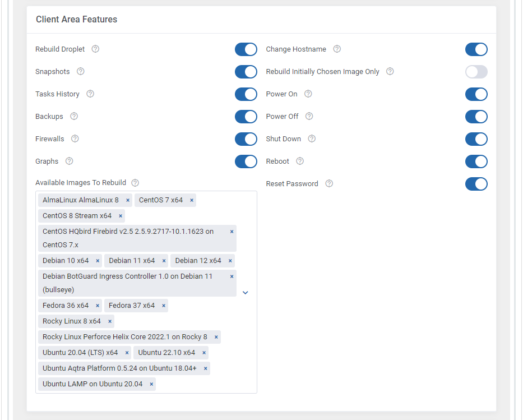Remove the Ubuntu 22.10 x64 tag

204,353
